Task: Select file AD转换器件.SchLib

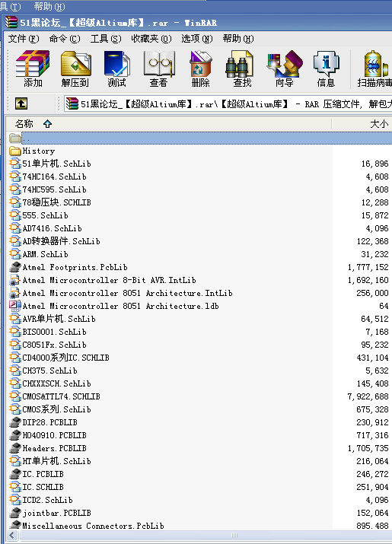Action: pyautogui.click(x=61, y=241)
